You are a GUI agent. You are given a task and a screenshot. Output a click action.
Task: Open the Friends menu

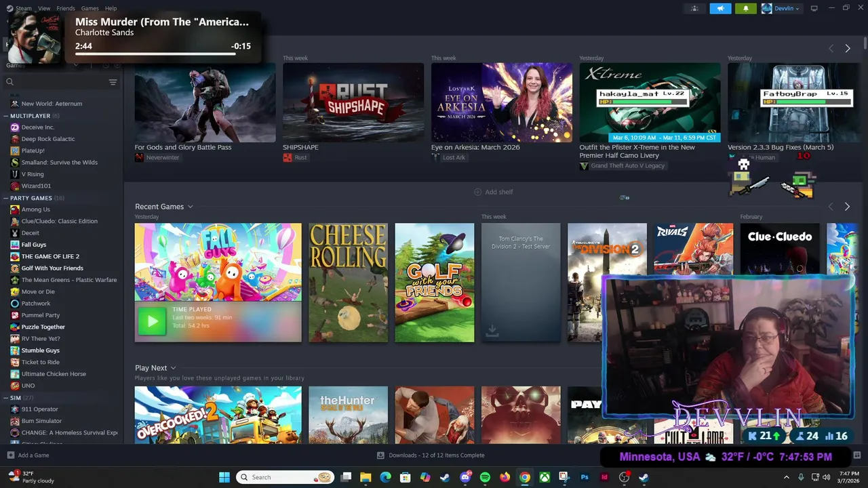point(66,8)
